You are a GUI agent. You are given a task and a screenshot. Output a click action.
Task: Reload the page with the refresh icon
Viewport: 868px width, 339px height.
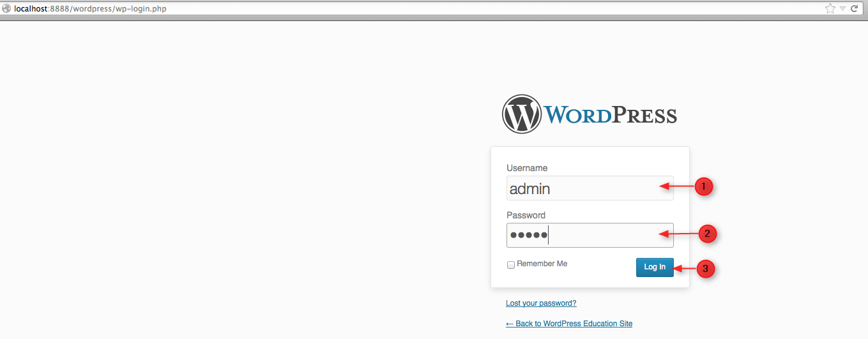click(854, 8)
